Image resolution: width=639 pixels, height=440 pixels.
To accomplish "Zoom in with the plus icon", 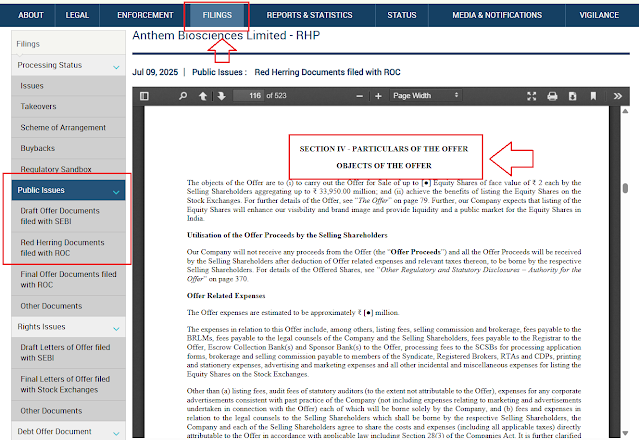I will (x=378, y=96).
